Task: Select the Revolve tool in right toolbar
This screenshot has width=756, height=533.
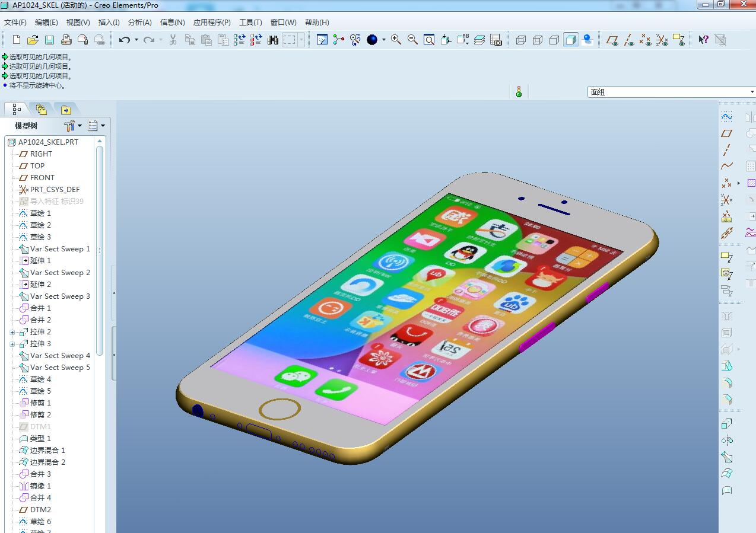Action: [726, 441]
